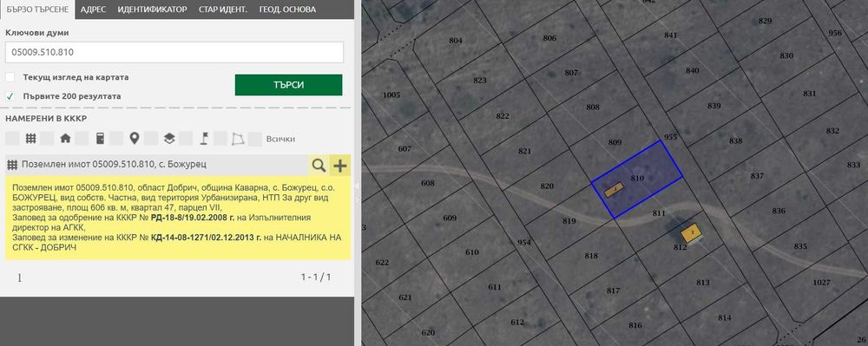This screenshot has width=868, height=346.
Task: Select result 'Поземлен имот 05009.510.810, с. Божурец'
Action: pos(113,165)
